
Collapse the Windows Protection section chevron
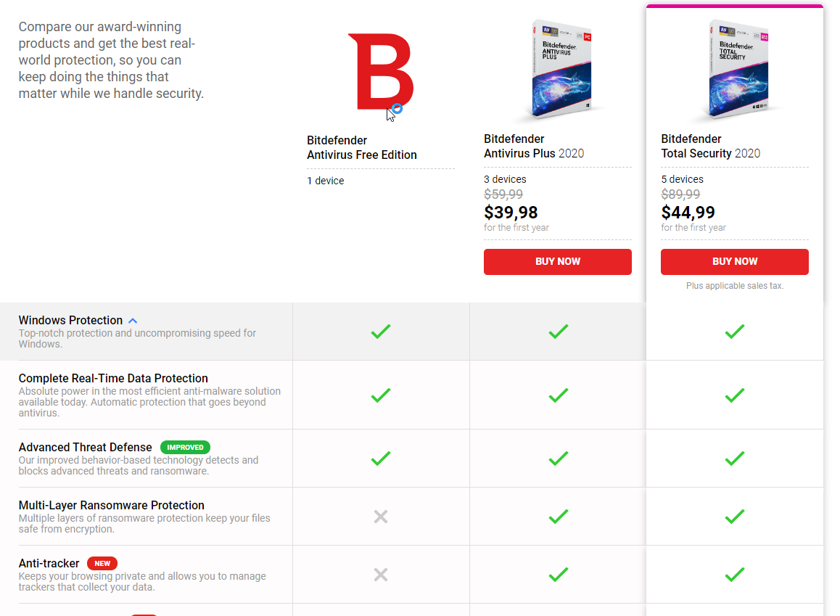pyautogui.click(x=133, y=321)
